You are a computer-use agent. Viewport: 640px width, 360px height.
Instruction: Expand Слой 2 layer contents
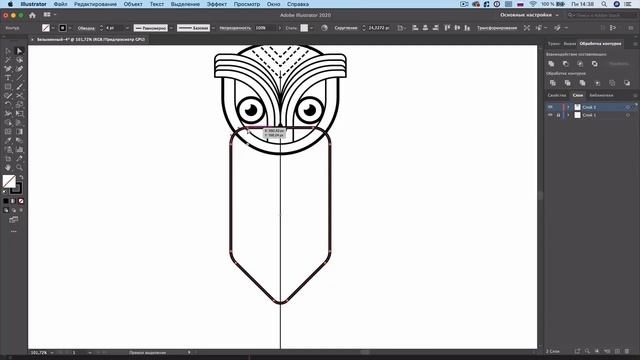tap(568, 107)
